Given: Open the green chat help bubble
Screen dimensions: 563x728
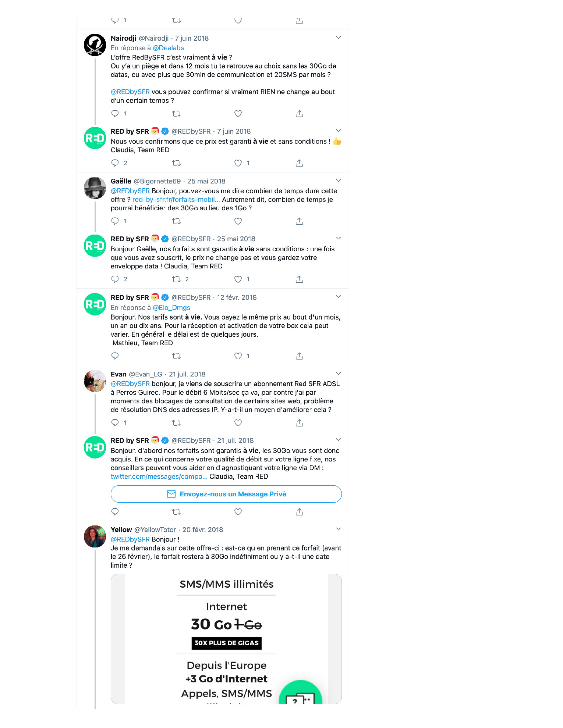Looking at the screenshot, I should pos(301,692).
